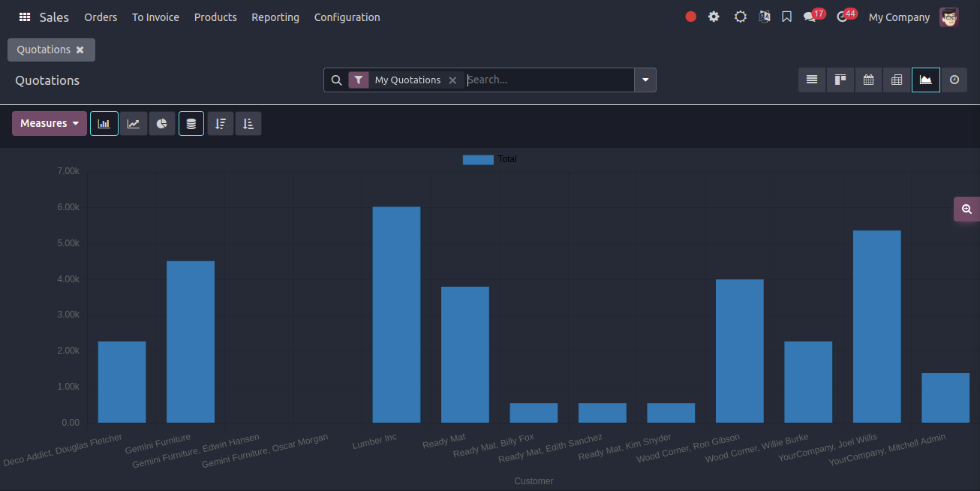Image resolution: width=980 pixels, height=491 pixels.
Task: Remove the My Quotations filter facet
Action: [452, 80]
